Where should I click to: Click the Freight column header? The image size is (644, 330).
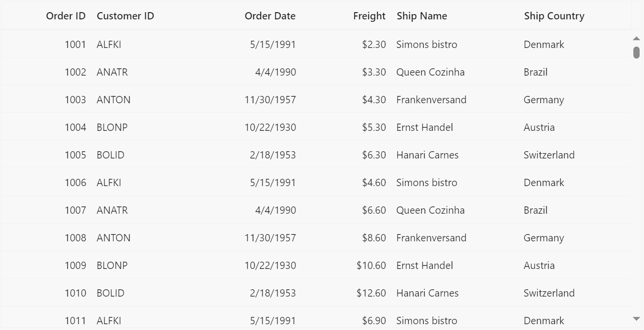pyautogui.click(x=369, y=16)
